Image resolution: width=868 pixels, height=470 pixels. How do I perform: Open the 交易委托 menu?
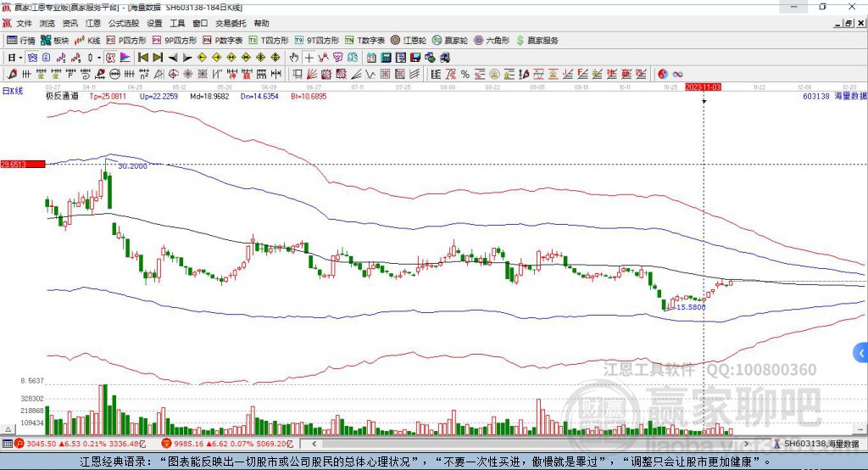231,23
